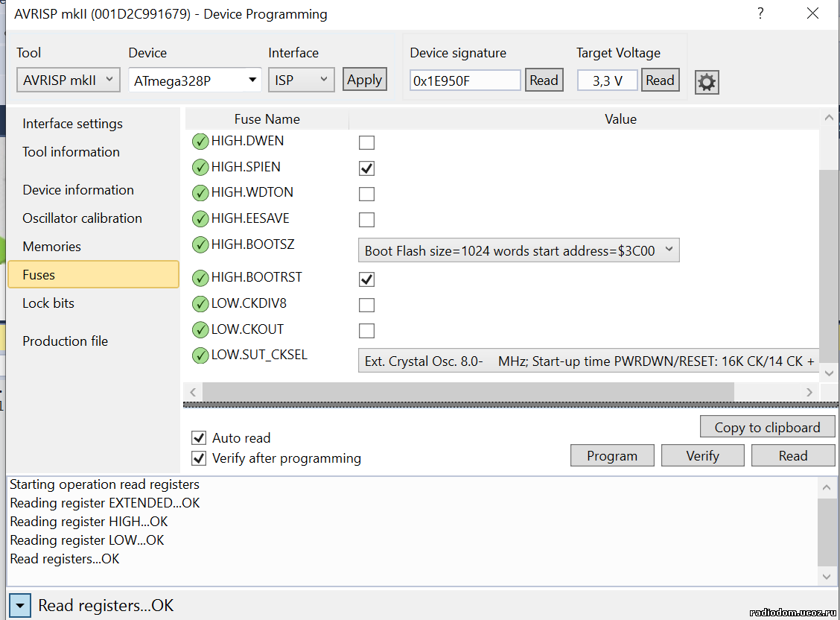
Task: Click the green check beside HIGH.EESAVE
Action: [x=200, y=218]
